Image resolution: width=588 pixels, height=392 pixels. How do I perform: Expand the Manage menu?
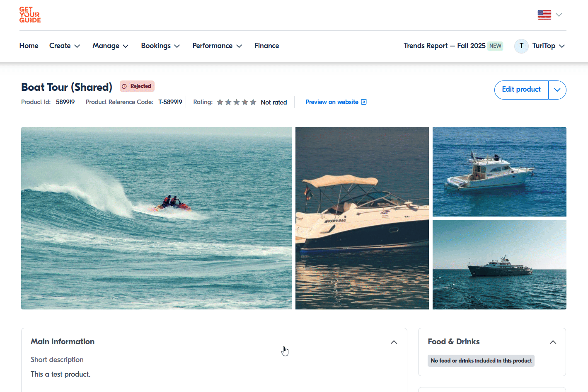[110, 46]
